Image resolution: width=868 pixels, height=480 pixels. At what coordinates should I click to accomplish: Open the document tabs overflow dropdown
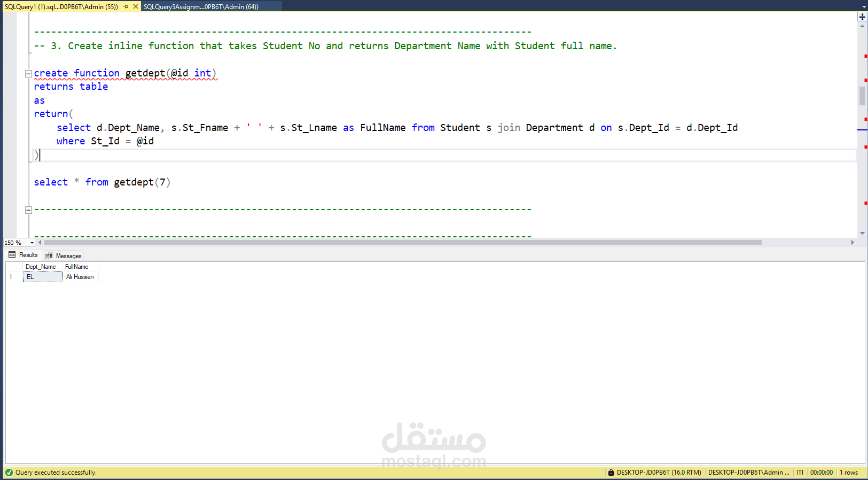pos(864,7)
